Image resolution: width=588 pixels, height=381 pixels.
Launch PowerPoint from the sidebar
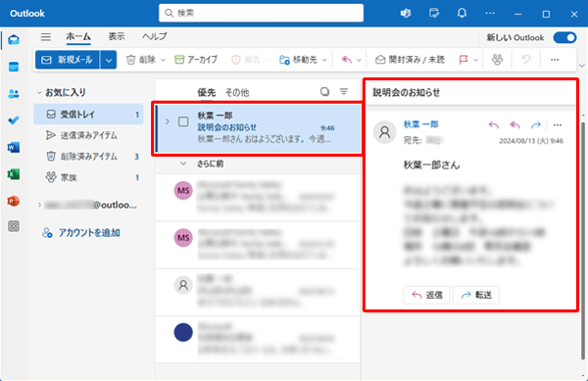(x=14, y=201)
